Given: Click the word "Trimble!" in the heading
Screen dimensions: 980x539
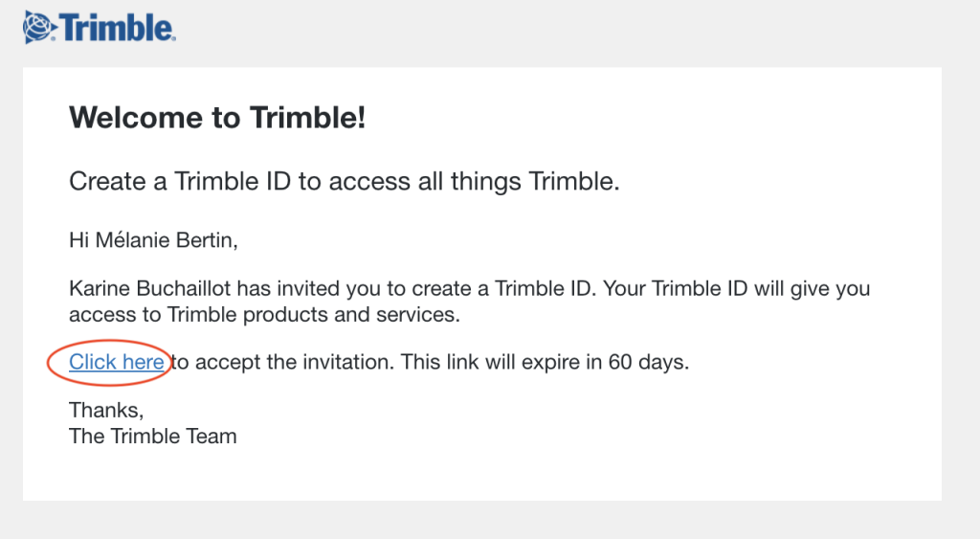Looking at the screenshot, I should tap(308, 118).
